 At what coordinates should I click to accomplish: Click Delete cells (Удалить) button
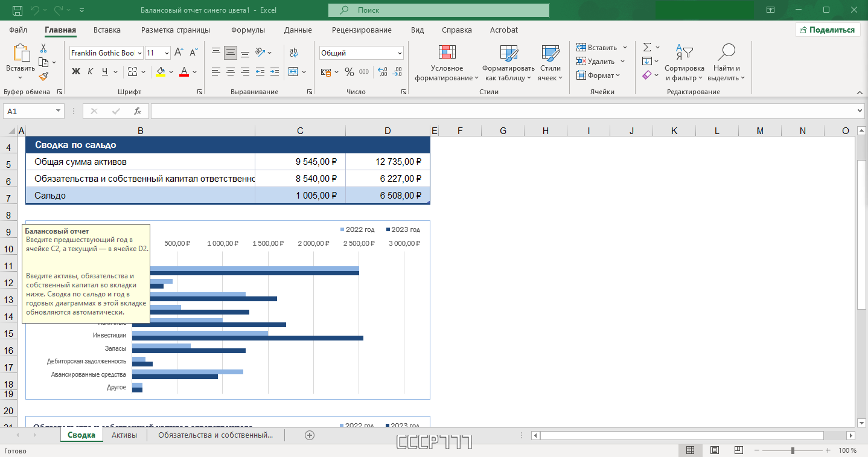tap(600, 61)
